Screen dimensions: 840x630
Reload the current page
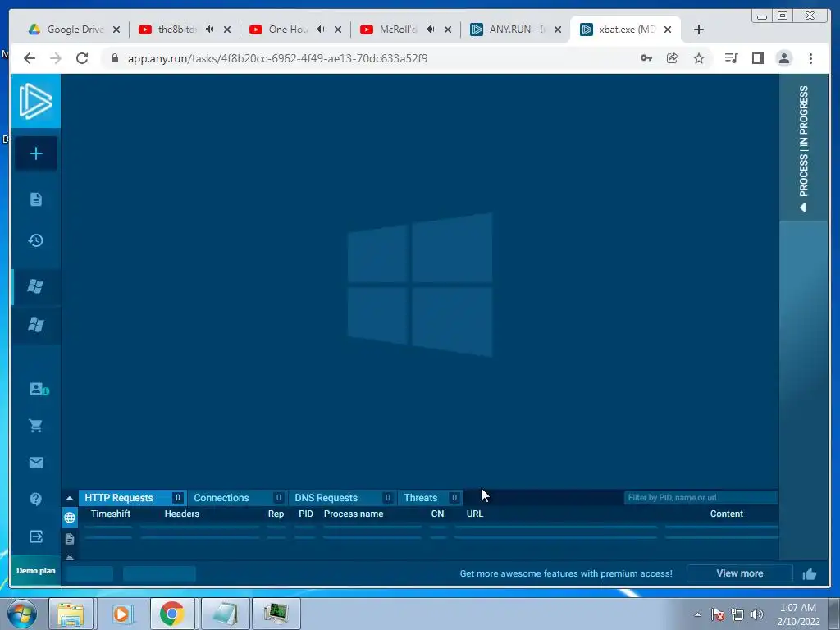[x=82, y=58]
